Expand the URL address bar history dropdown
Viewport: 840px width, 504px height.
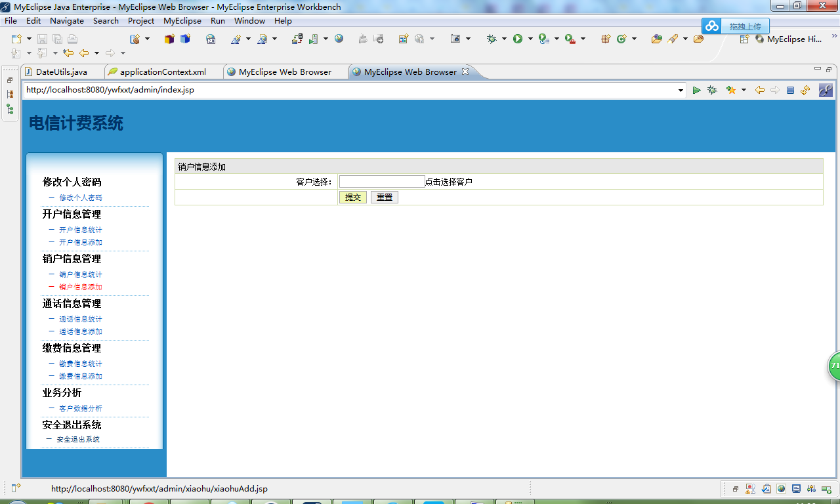681,90
